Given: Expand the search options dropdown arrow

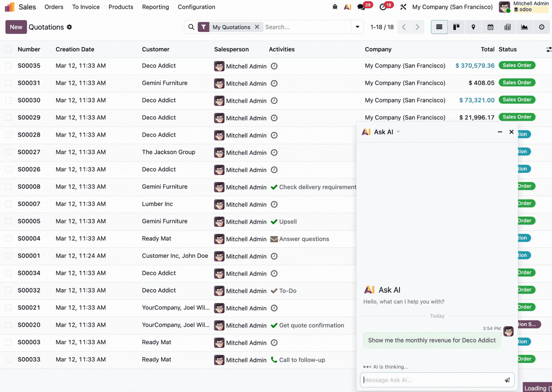Looking at the screenshot, I should (357, 27).
